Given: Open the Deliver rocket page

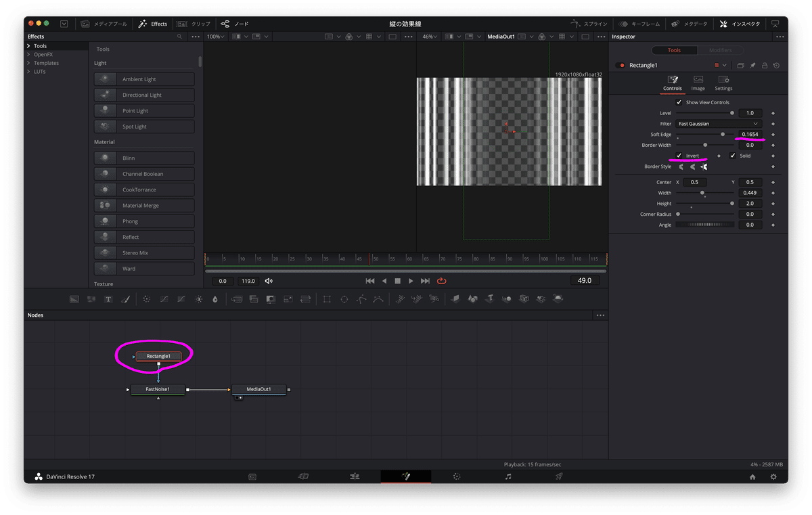Looking at the screenshot, I should 559,476.
